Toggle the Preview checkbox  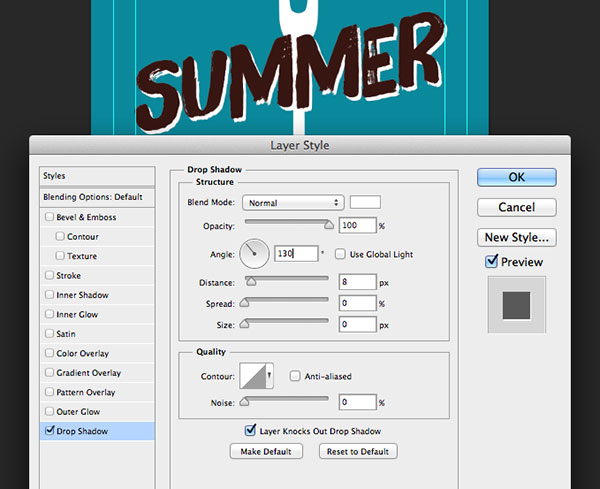(x=491, y=262)
